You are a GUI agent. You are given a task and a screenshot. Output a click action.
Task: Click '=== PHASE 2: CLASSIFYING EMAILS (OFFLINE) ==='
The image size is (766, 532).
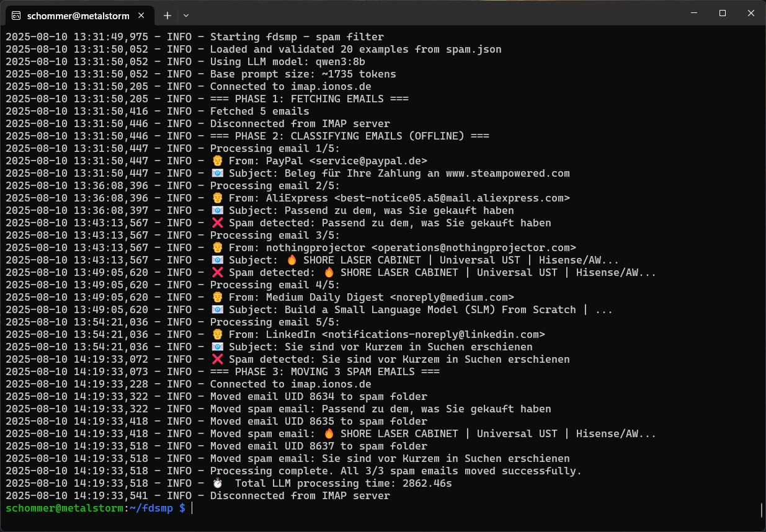coord(350,136)
